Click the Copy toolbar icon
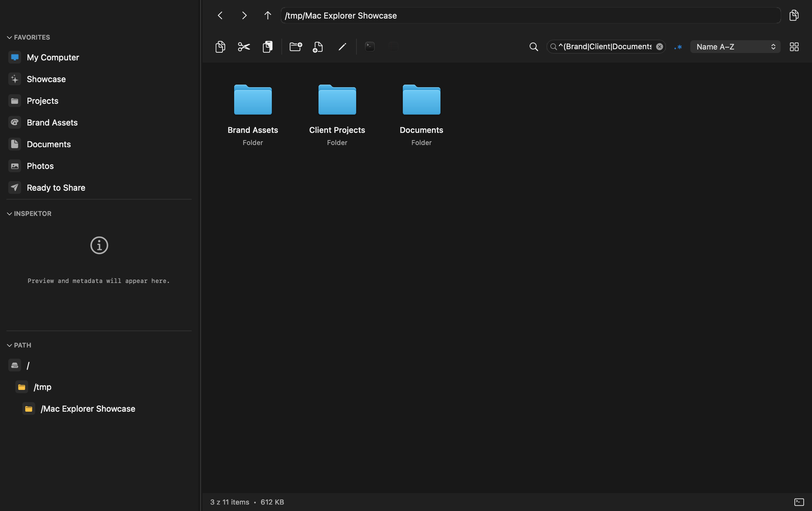 point(220,47)
